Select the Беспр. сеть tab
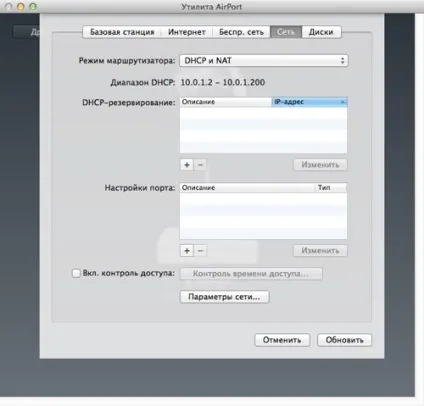The width and height of the screenshot is (424, 406). tap(241, 32)
